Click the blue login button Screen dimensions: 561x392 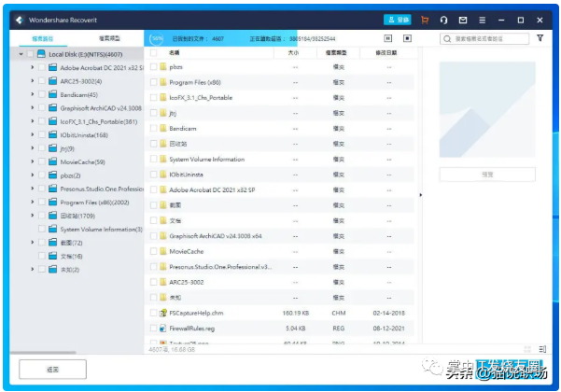[397, 20]
